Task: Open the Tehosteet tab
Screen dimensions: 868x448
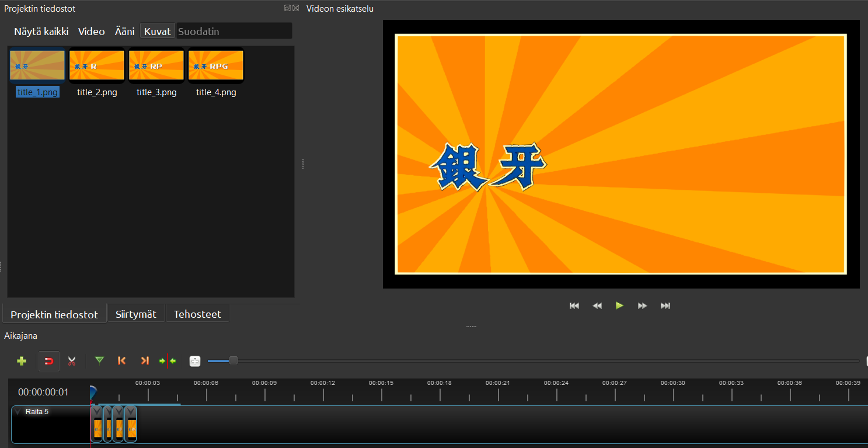Action: pos(197,314)
